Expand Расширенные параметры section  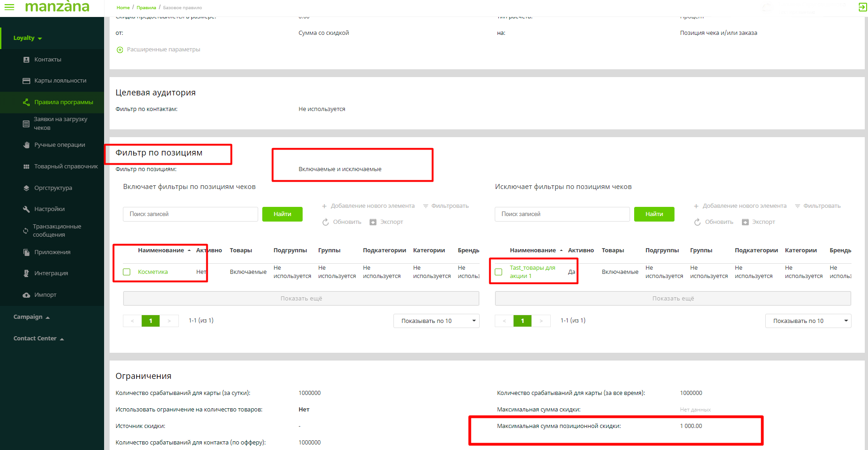(120, 50)
